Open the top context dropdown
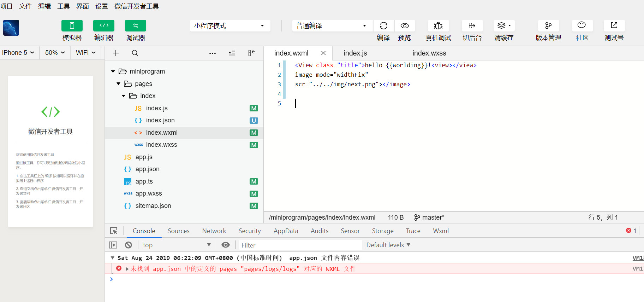Screen dimensions: 644x302 click(x=177, y=245)
